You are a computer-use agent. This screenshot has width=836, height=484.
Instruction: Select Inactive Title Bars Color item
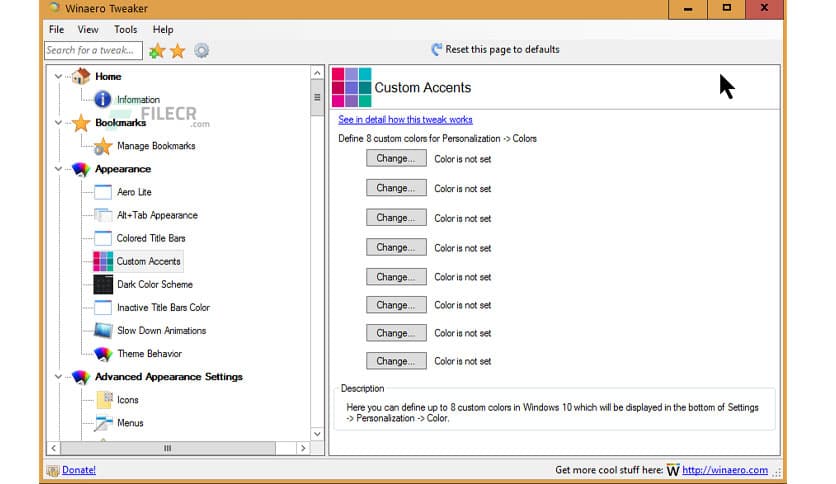pyautogui.click(x=163, y=308)
